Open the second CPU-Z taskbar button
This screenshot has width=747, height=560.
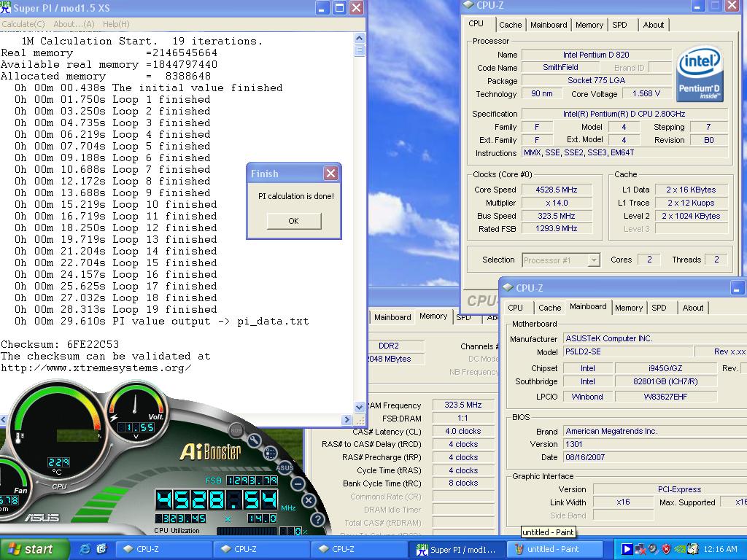262,549
